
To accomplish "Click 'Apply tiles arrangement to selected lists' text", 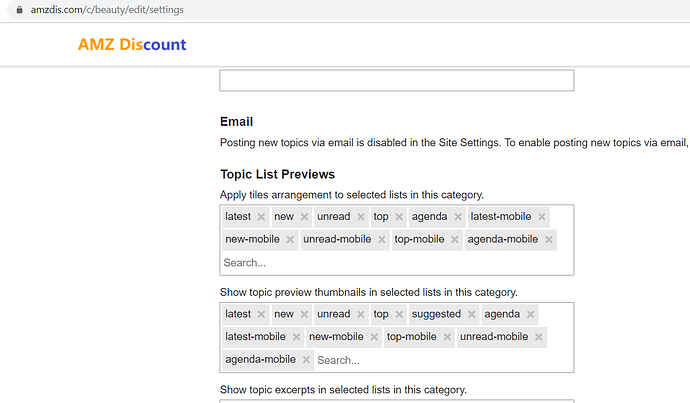I will tap(352, 195).
